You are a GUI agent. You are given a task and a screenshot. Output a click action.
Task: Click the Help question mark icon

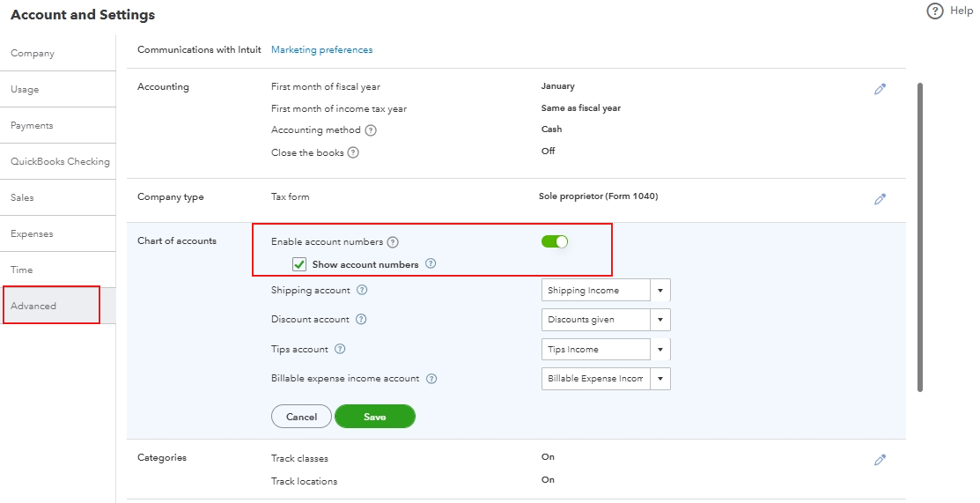pos(935,11)
